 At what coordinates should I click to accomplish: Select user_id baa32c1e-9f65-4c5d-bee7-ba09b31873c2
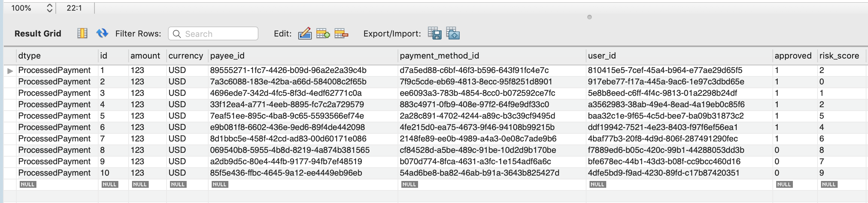[666, 116]
